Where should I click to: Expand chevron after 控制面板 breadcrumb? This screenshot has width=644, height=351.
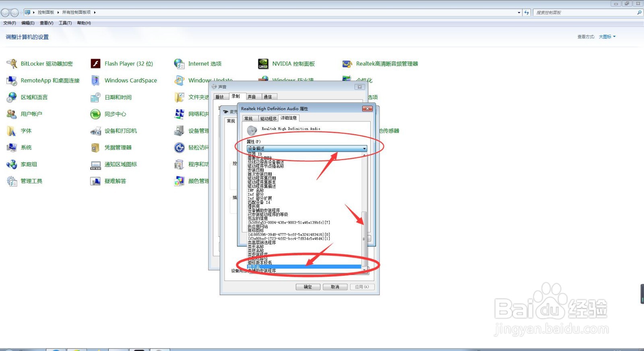[58, 12]
